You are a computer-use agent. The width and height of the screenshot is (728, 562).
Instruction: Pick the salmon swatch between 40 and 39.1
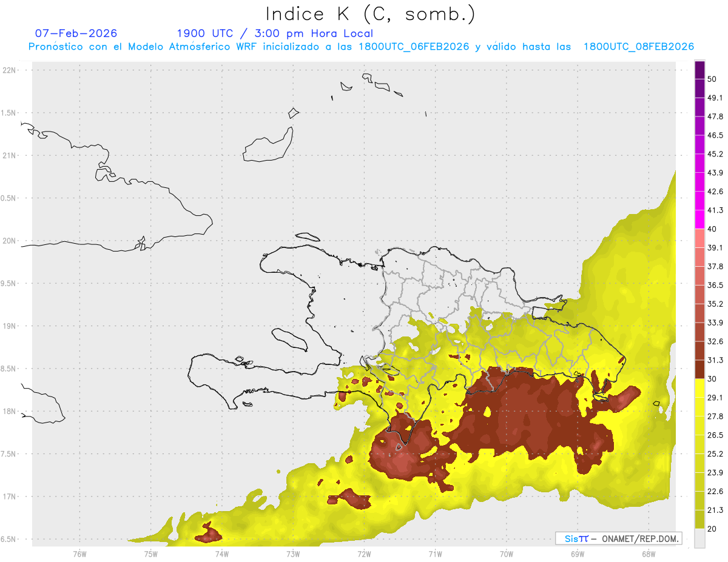tap(699, 238)
